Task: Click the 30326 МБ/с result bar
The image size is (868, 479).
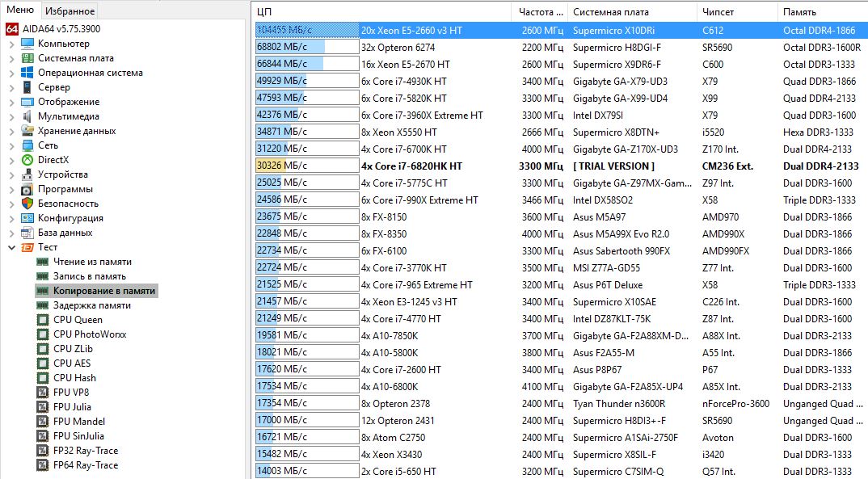Action: coord(307,166)
